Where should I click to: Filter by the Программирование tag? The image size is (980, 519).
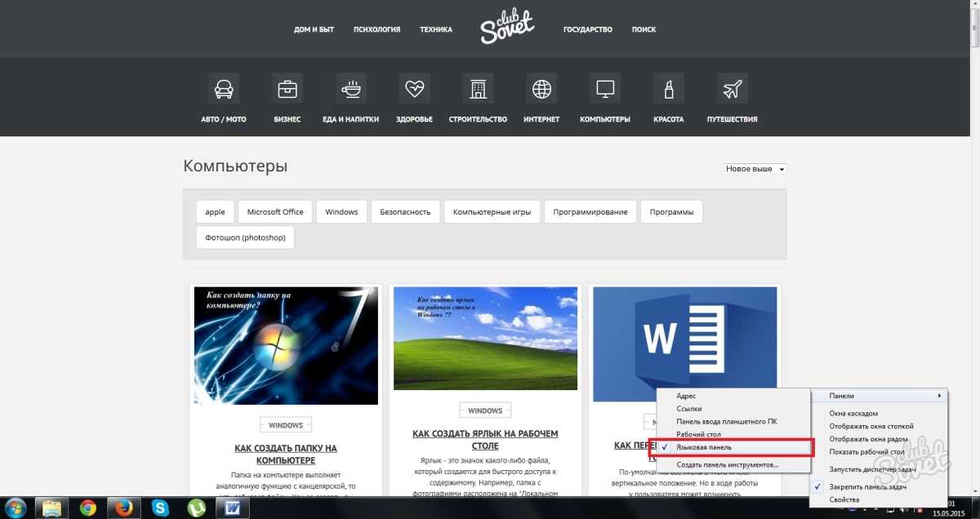point(590,212)
